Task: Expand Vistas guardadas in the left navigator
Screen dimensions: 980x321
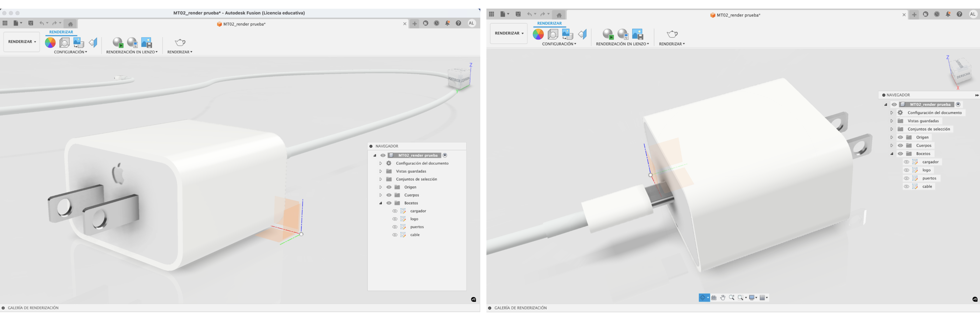Action: pyautogui.click(x=380, y=171)
